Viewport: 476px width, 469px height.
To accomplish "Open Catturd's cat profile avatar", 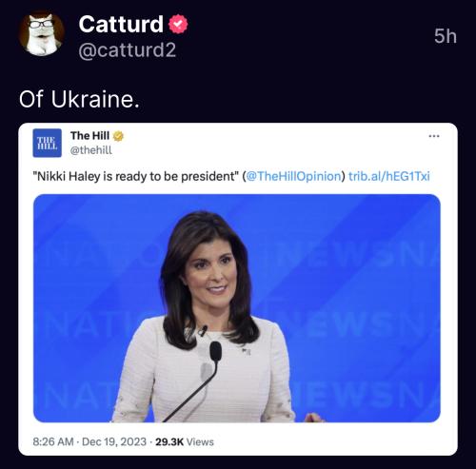I will (42, 33).
